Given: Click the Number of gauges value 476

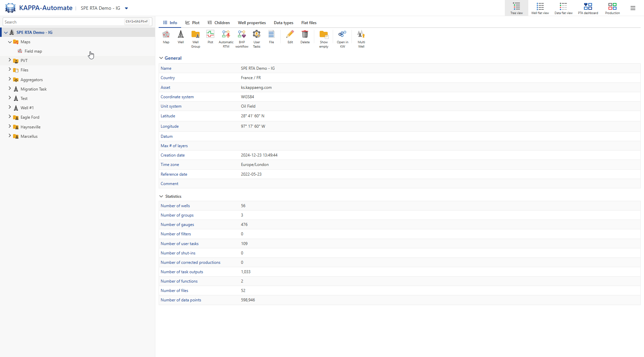Looking at the screenshot, I should (244, 225).
